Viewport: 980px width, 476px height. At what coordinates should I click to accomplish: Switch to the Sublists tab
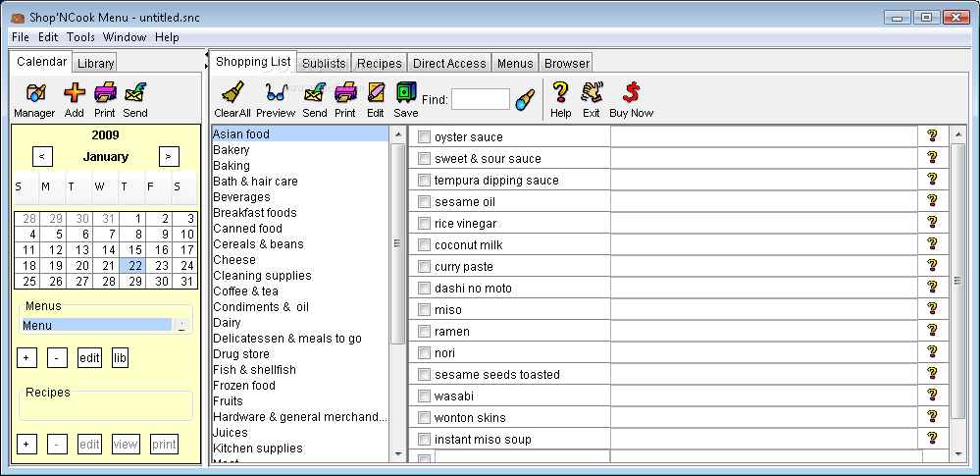[x=324, y=63]
